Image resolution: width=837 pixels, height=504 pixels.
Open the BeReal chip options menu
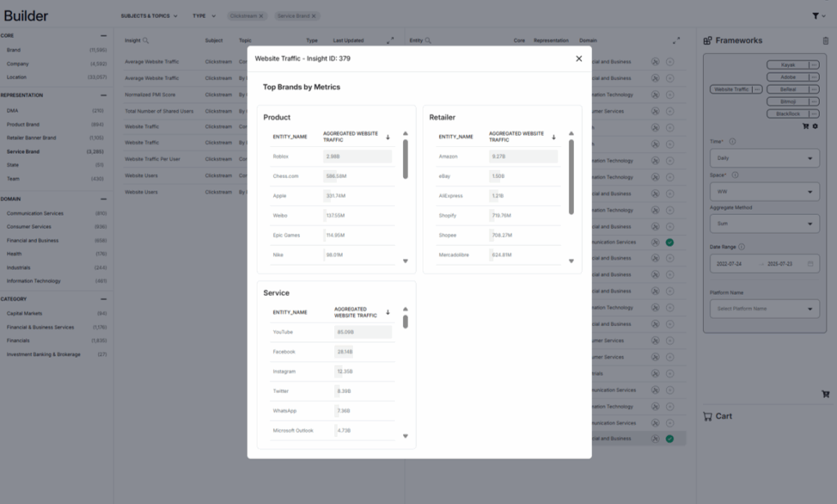coord(814,90)
